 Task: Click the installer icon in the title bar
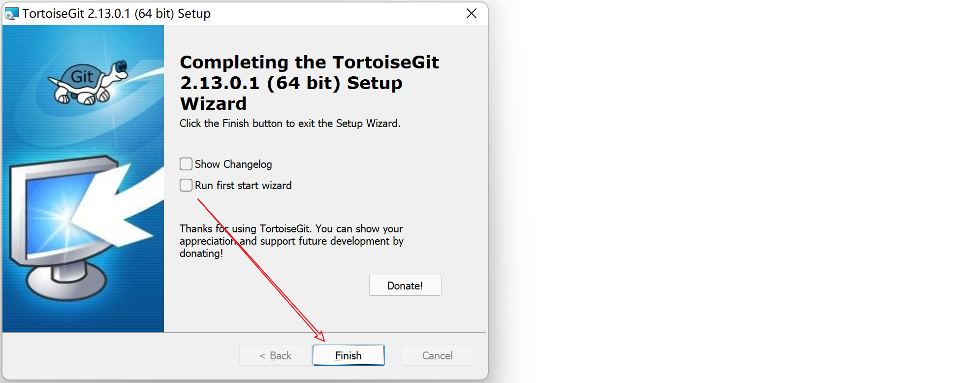(x=11, y=13)
